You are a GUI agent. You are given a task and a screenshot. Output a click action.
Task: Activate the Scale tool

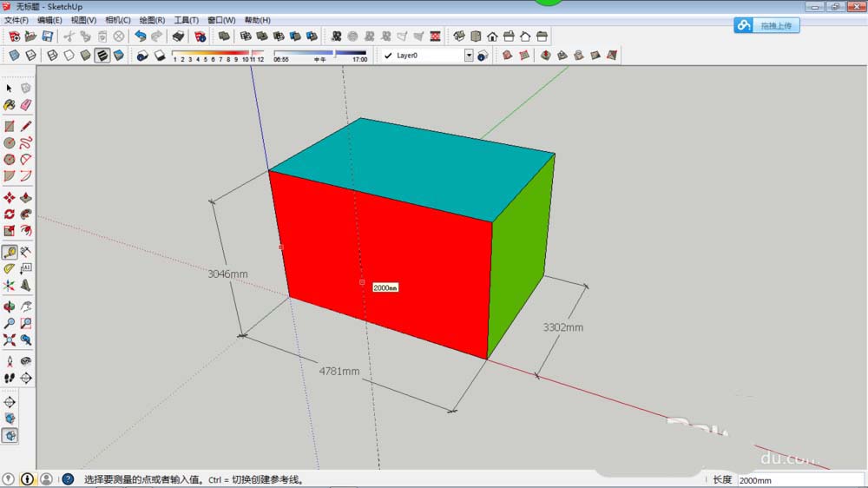(x=9, y=230)
